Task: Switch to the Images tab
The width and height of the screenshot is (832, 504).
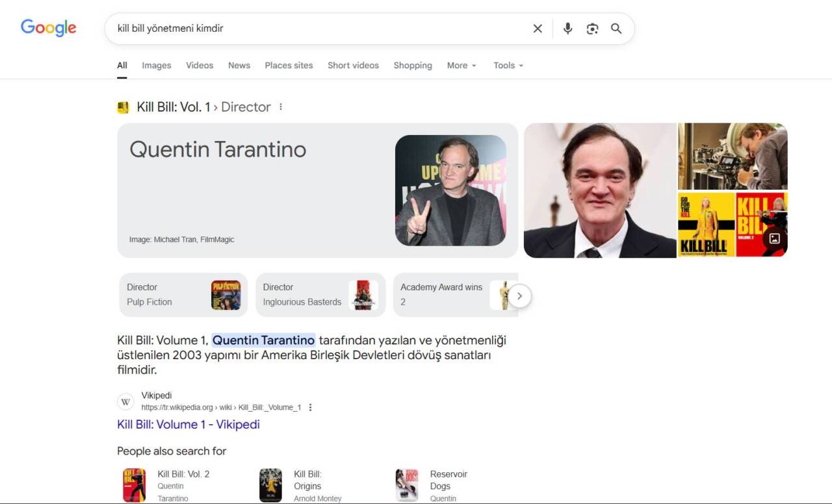Action: (x=156, y=65)
